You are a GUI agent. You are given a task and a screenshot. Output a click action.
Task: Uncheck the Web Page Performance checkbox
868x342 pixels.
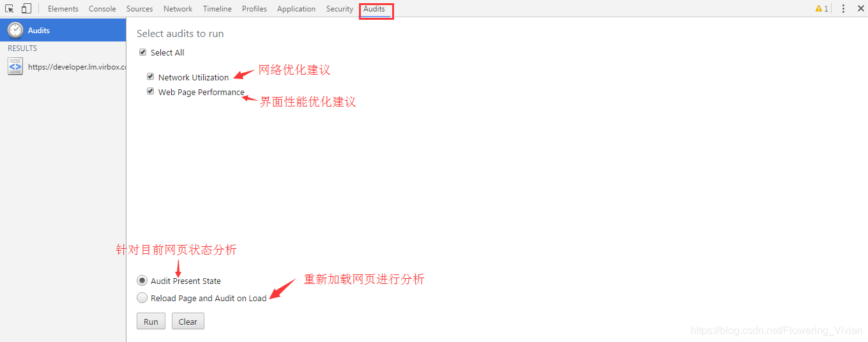click(151, 91)
